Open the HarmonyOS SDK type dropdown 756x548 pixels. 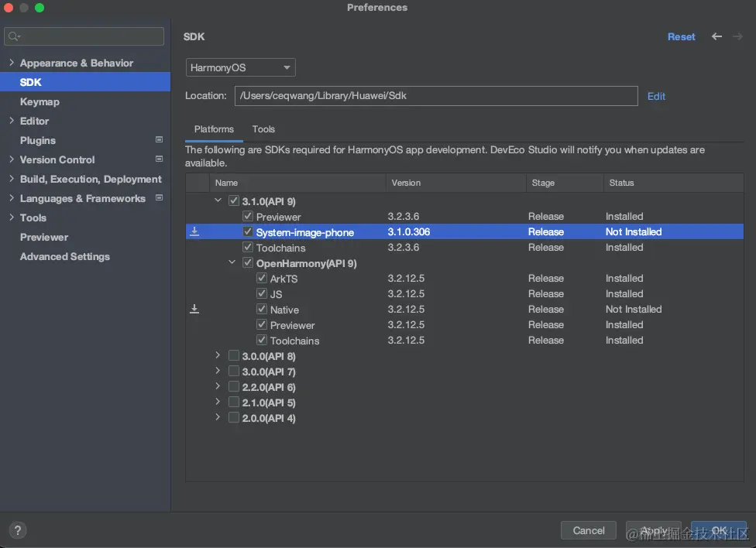pos(240,68)
